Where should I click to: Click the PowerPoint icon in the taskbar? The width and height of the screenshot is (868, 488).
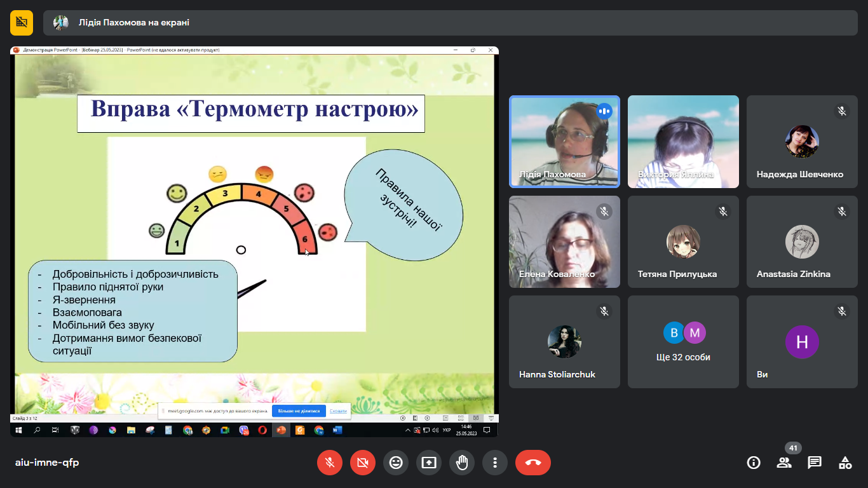pyautogui.click(x=281, y=430)
